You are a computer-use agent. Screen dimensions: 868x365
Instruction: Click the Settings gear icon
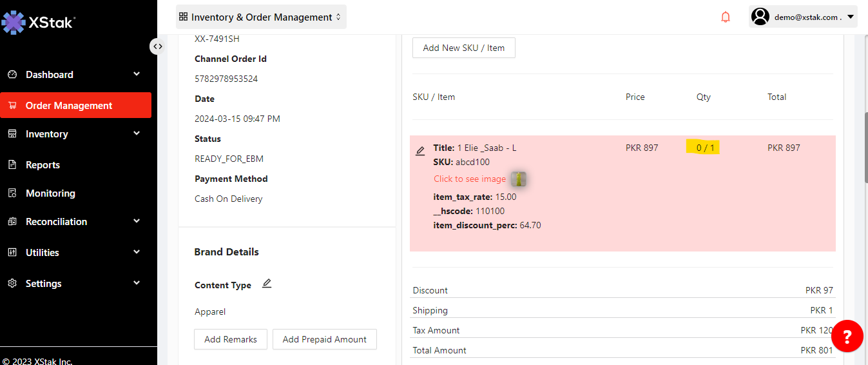[12, 284]
